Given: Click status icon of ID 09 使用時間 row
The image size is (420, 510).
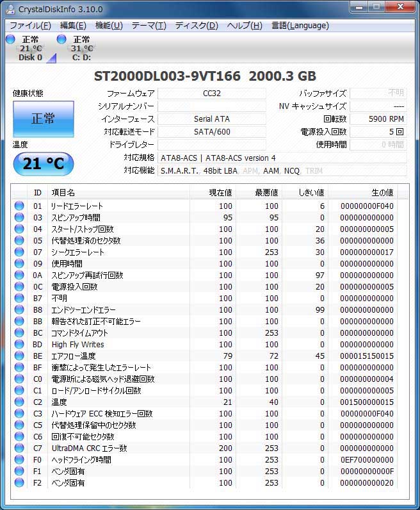Looking at the screenshot, I should coord(19,263).
